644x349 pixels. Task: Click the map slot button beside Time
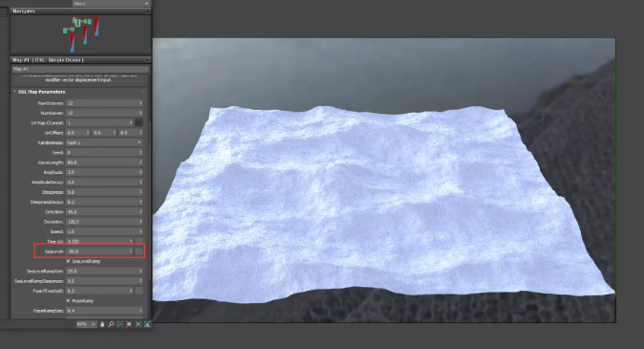point(140,241)
